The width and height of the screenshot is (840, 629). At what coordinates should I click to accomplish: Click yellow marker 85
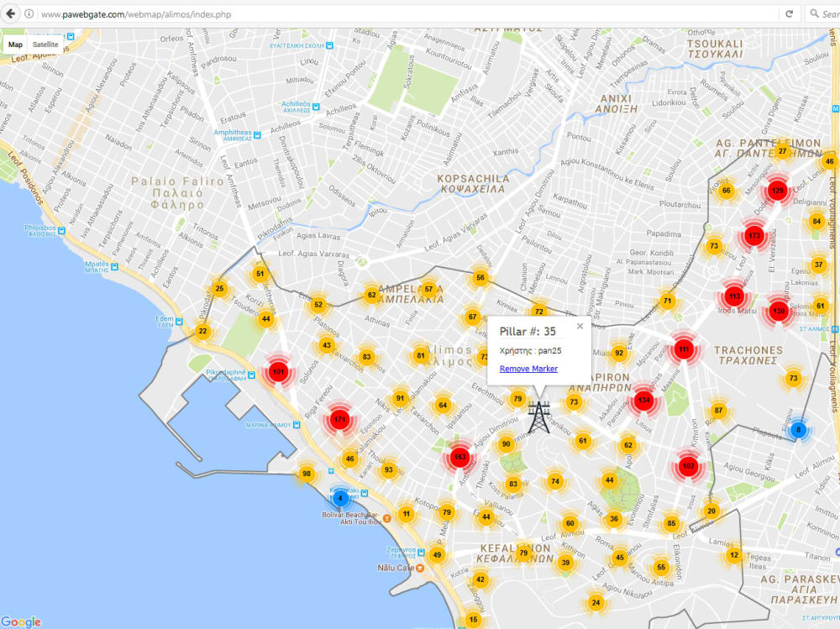pyautogui.click(x=671, y=523)
